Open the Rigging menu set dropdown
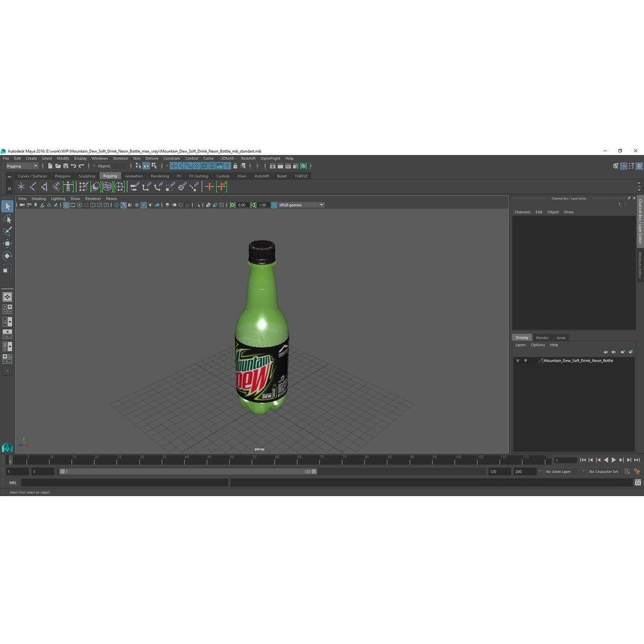 pyautogui.click(x=22, y=166)
